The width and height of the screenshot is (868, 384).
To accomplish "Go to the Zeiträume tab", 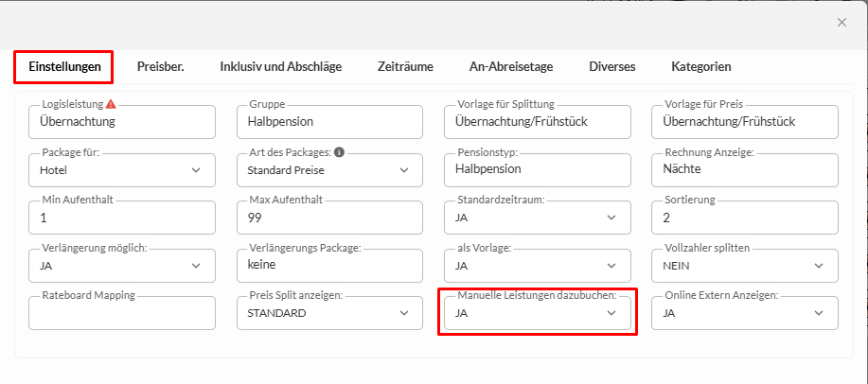I will click(x=405, y=66).
